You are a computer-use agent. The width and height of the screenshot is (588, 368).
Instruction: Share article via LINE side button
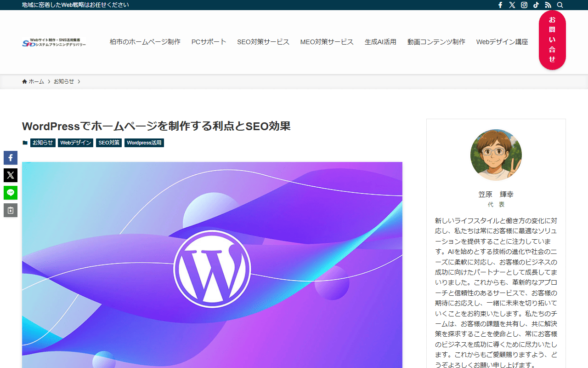pyautogui.click(x=11, y=193)
